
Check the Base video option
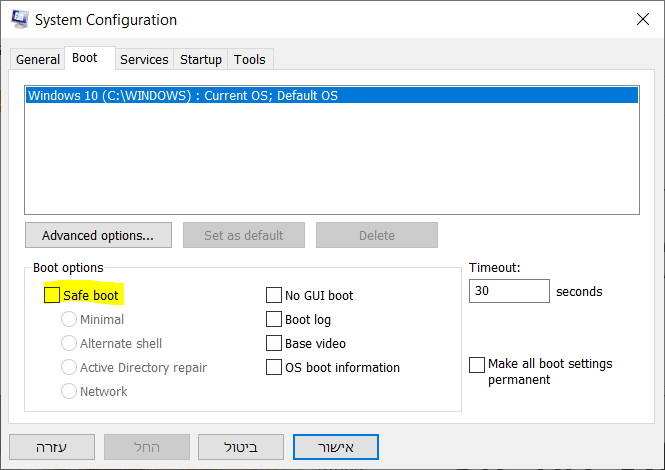[274, 344]
